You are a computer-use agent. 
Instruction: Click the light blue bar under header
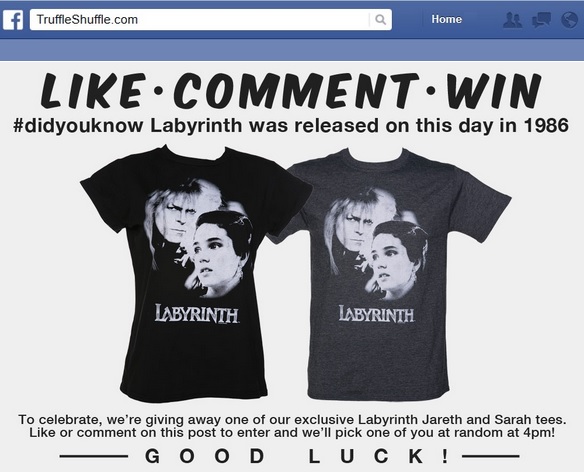tap(292, 50)
